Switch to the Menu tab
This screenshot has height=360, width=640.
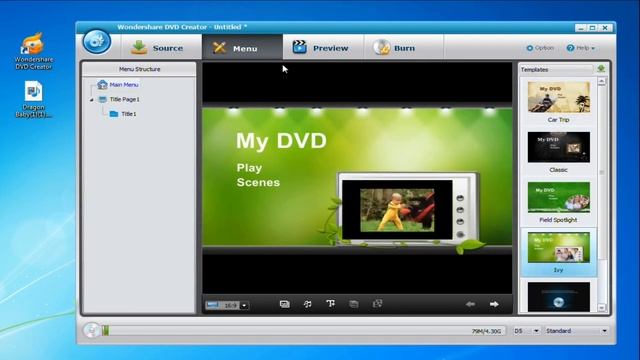[242, 48]
